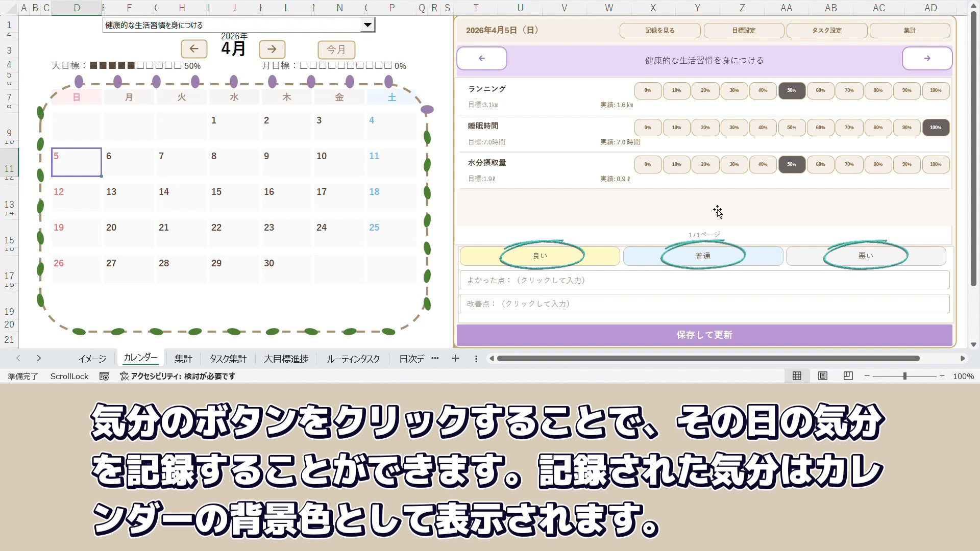Add a new sheet with plus icon
This screenshot has width=980, height=551.
[455, 359]
